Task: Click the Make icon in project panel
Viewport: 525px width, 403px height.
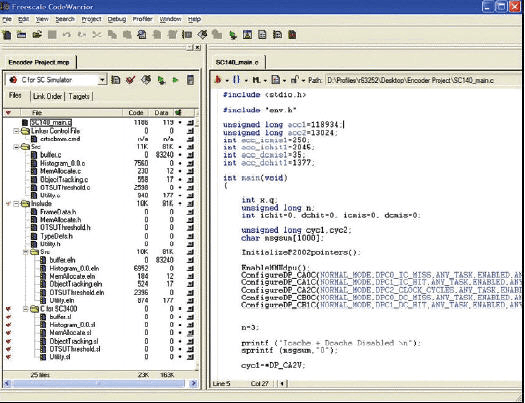Action: point(146,80)
